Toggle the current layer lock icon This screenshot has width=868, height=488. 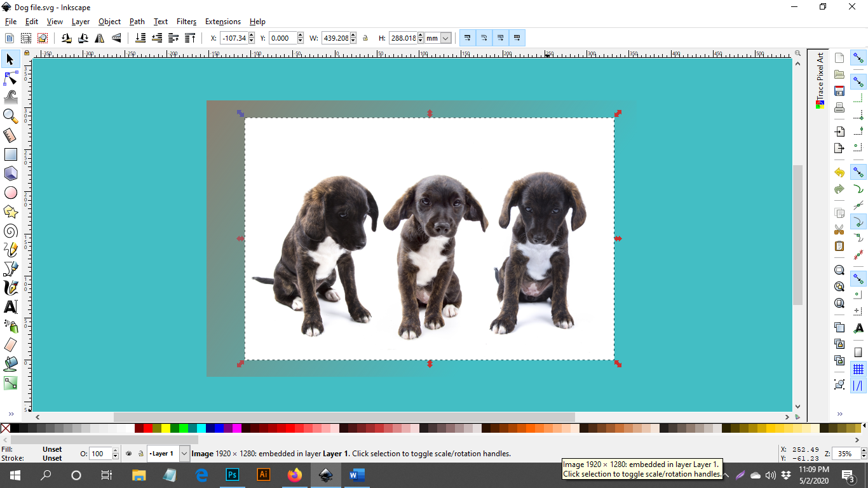click(140, 454)
